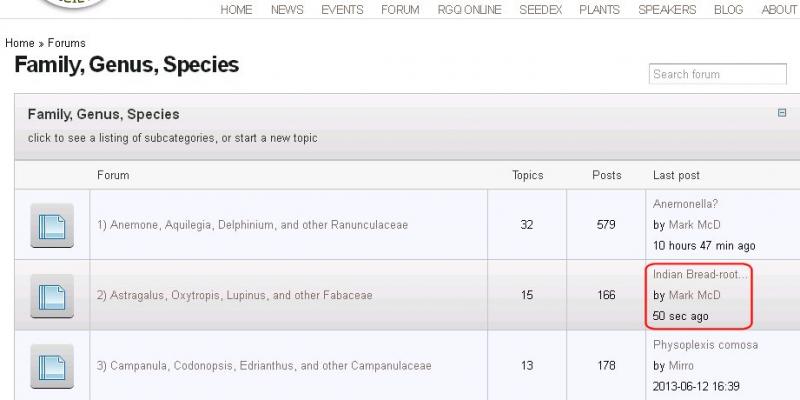Click the Campanulaceae forum folder icon
Image resolution: width=800 pixels, height=400 pixels.
[x=52, y=366]
